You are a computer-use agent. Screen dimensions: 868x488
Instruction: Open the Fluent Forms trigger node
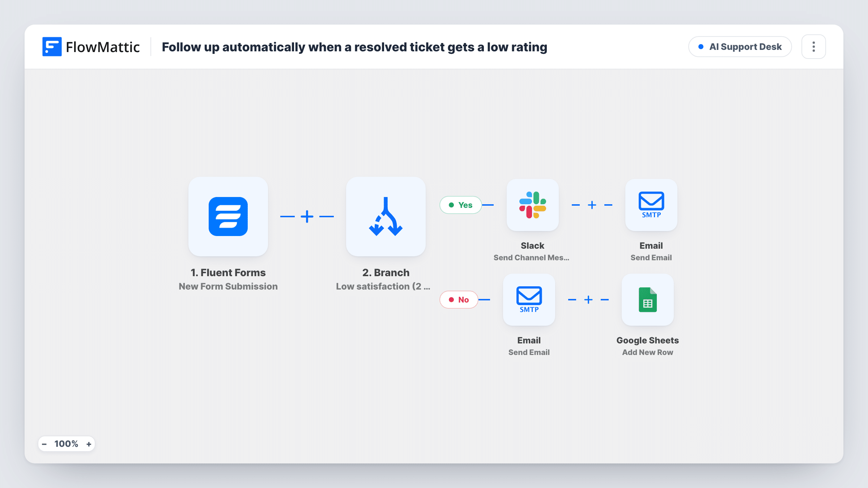coord(228,217)
